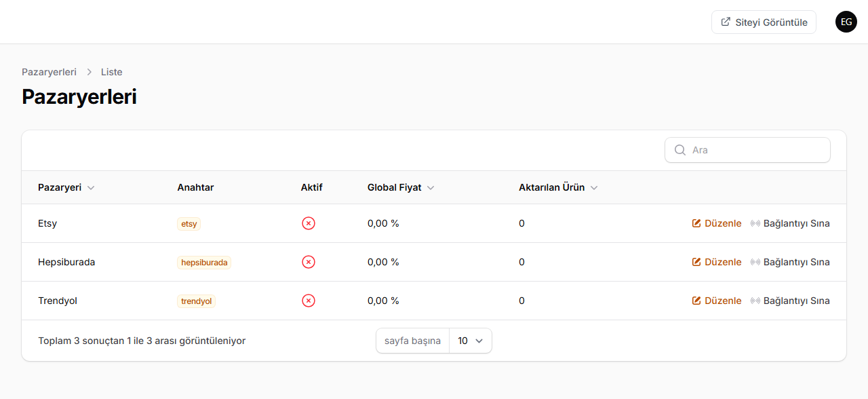Viewport: 868px width, 399px height.
Task: Click the hepsiburada key badge
Action: pyautogui.click(x=204, y=262)
